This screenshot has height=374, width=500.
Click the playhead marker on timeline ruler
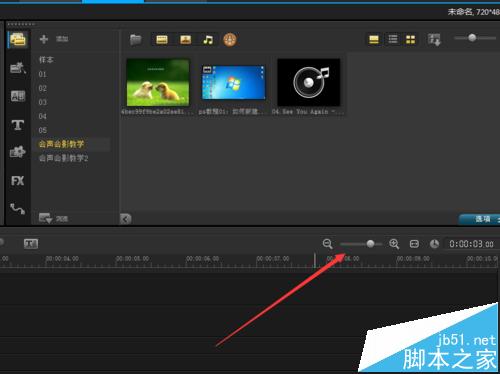pyautogui.click(x=315, y=260)
